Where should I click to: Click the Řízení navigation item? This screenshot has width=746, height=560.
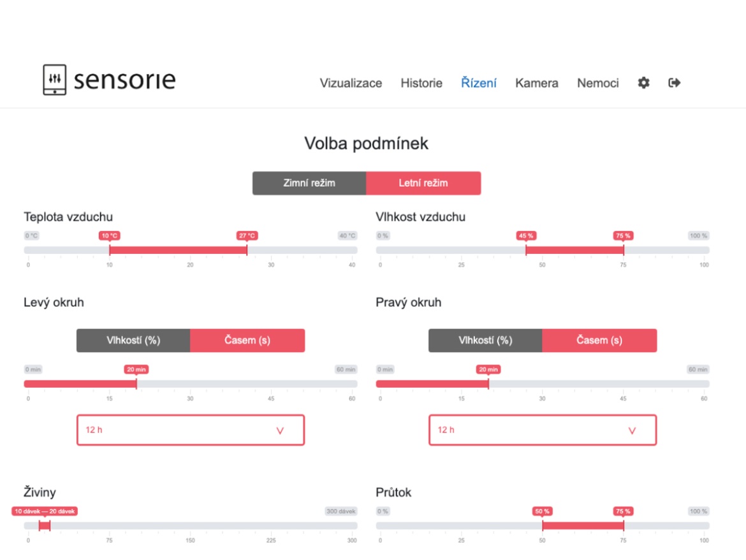(479, 83)
